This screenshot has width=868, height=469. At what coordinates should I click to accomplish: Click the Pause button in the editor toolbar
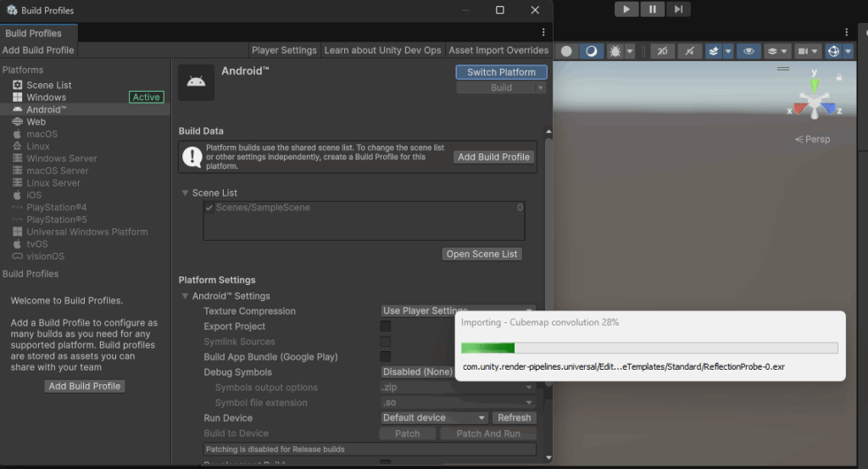pyautogui.click(x=652, y=9)
